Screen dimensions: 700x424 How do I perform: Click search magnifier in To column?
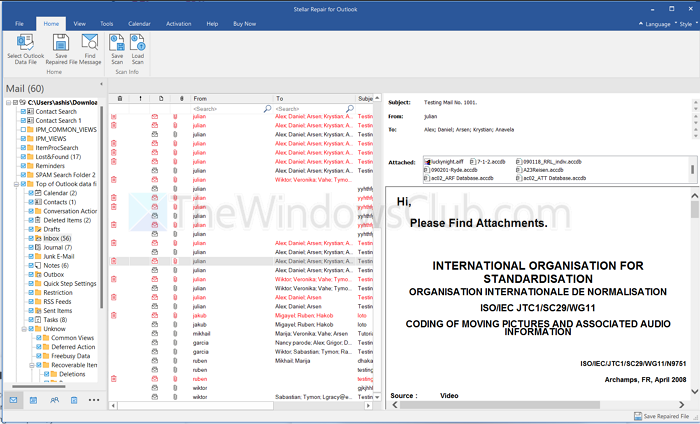point(350,108)
